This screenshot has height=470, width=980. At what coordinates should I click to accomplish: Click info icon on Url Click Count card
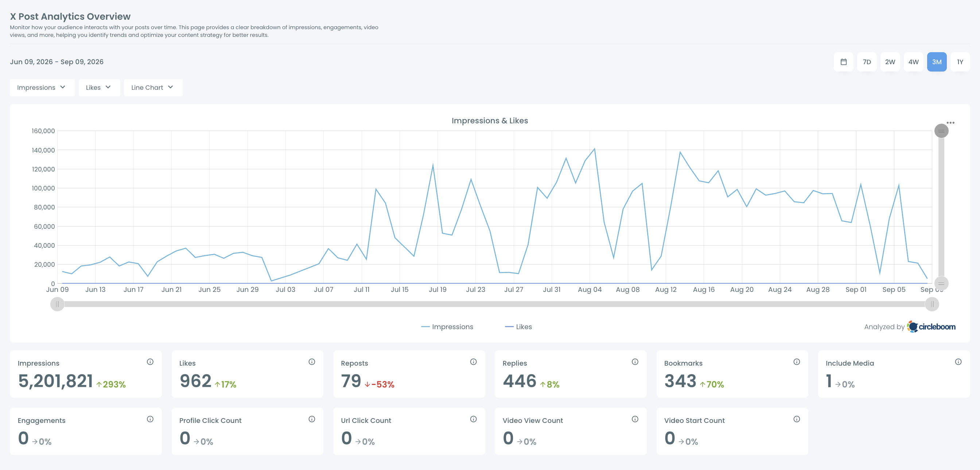coord(473,419)
